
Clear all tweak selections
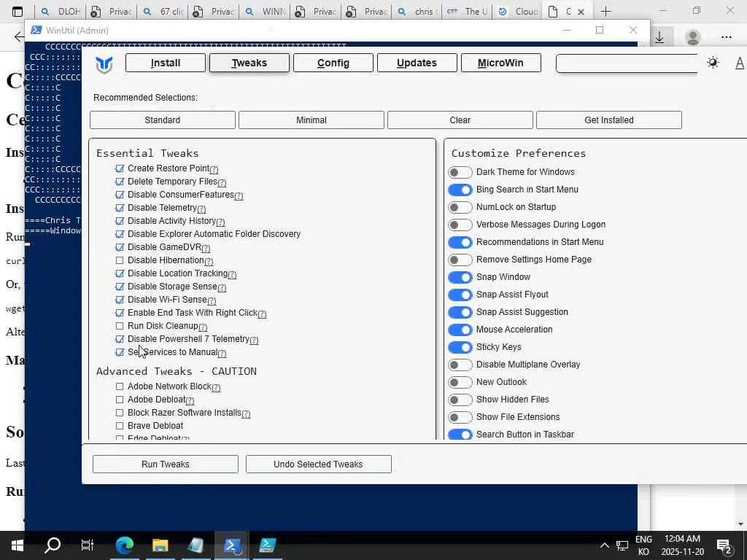pyautogui.click(x=460, y=120)
